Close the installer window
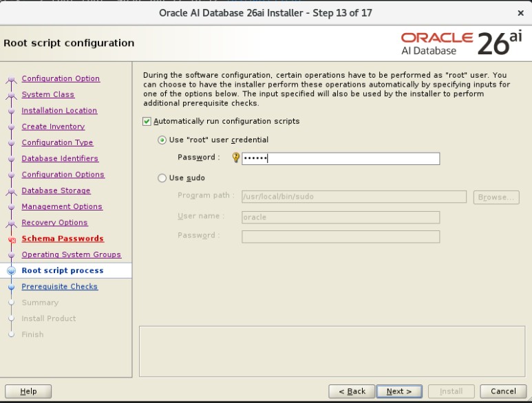Image resolution: width=532 pixels, height=403 pixels. click(x=520, y=13)
